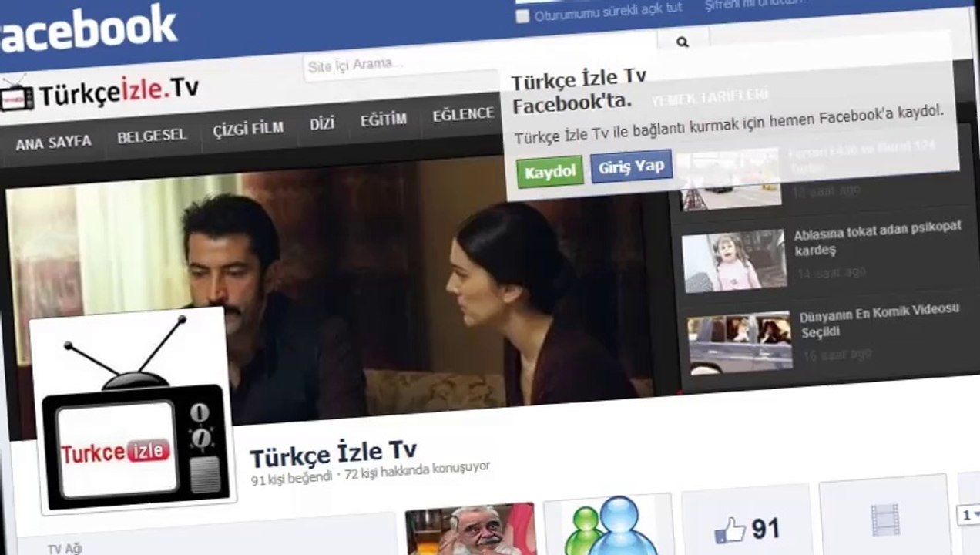Click '72 kişi hakkında konuşuyor' text
The width and height of the screenshot is (980, 555).
pos(417,469)
